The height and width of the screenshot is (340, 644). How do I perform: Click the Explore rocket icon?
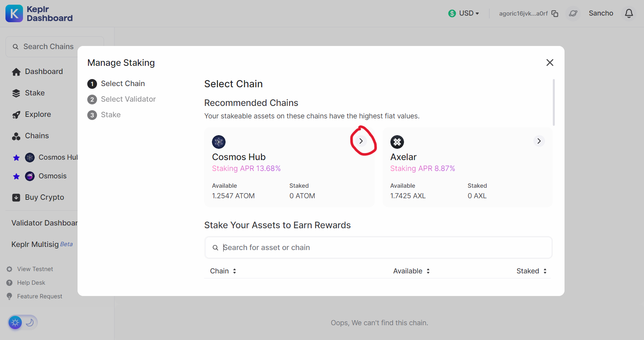click(16, 115)
